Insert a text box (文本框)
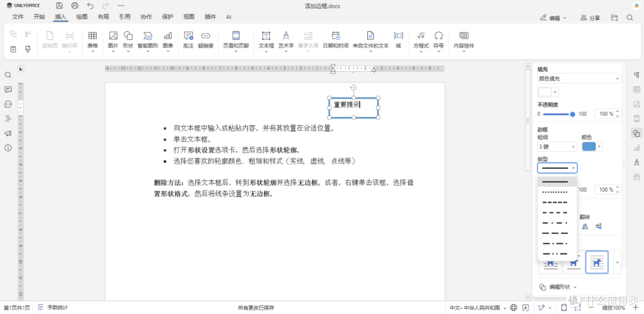The height and width of the screenshot is (314, 644). tap(266, 41)
